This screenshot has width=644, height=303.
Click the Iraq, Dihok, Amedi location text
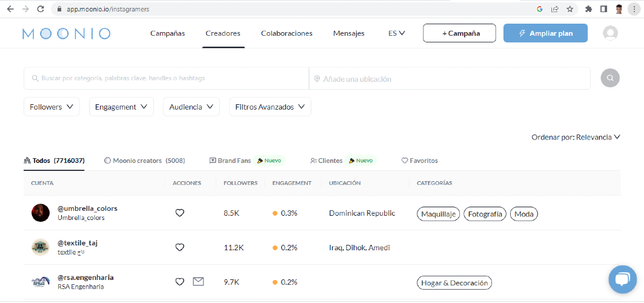pos(359,248)
